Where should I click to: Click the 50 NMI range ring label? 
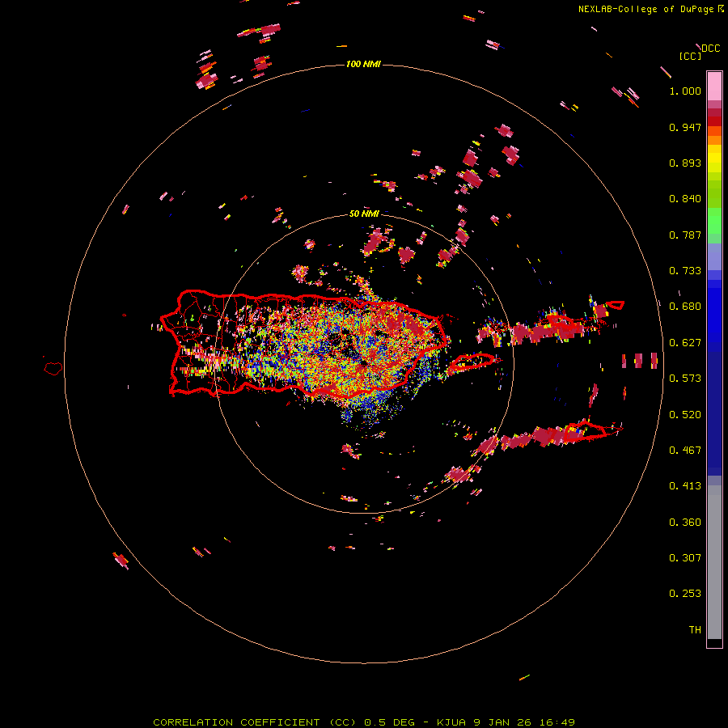coord(363,214)
